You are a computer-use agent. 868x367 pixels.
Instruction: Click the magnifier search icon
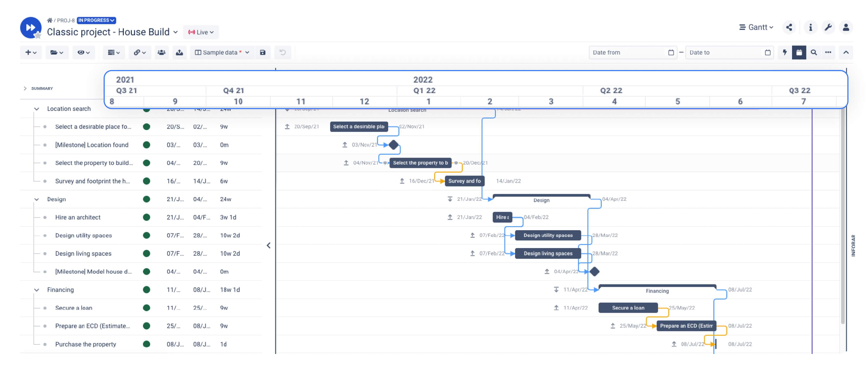pyautogui.click(x=814, y=52)
